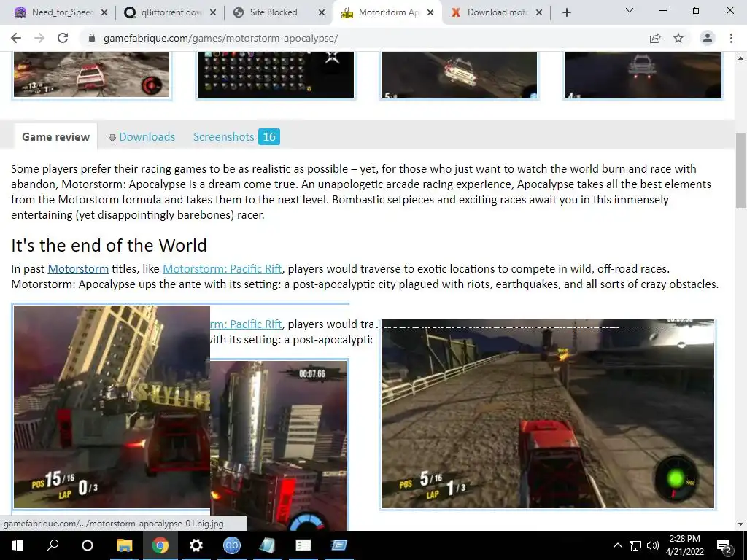The image size is (747, 560).
Task: Open File Explorer from taskbar
Action: coord(124,545)
